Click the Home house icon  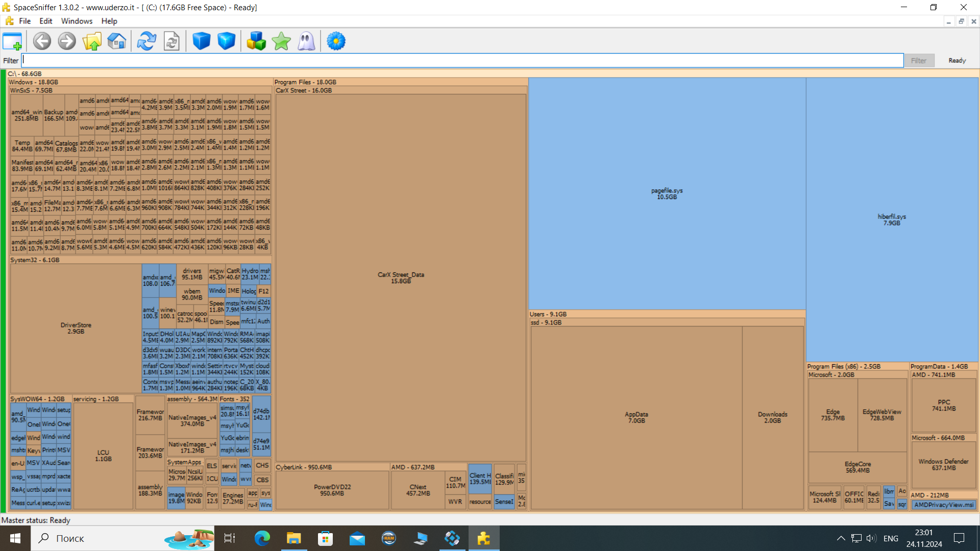[x=117, y=41]
